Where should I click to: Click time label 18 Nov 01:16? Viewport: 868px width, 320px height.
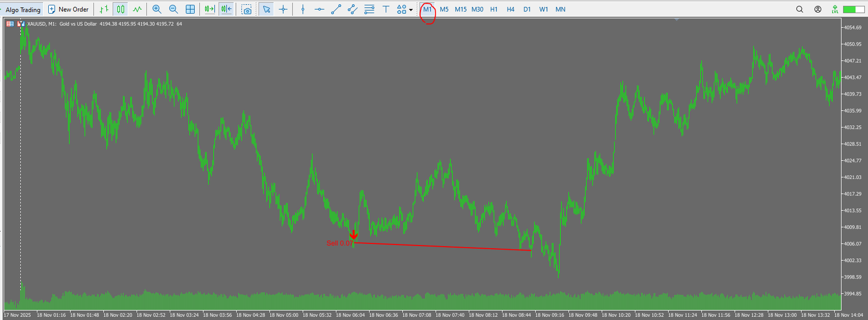(51, 315)
